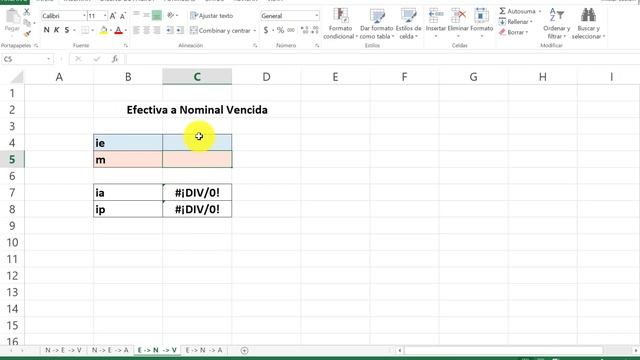Click the Copy icon in Portapapeles

[27, 23]
